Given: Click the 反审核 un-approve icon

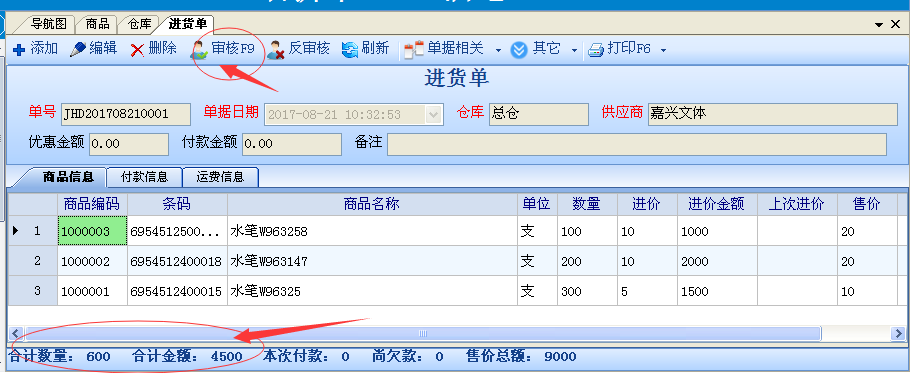Looking at the screenshot, I should (x=275, y=50).
